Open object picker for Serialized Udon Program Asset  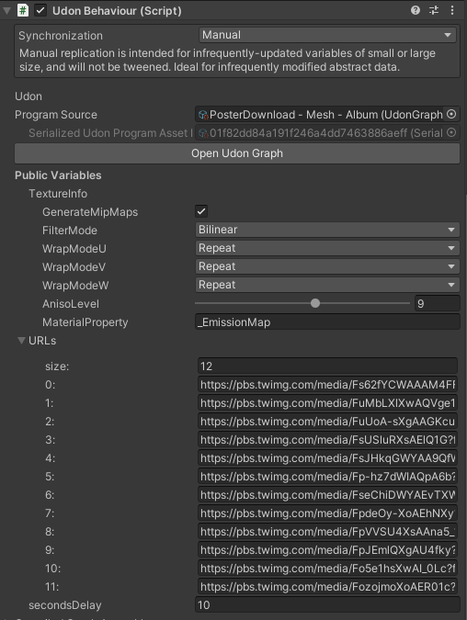tap(451, 133)
